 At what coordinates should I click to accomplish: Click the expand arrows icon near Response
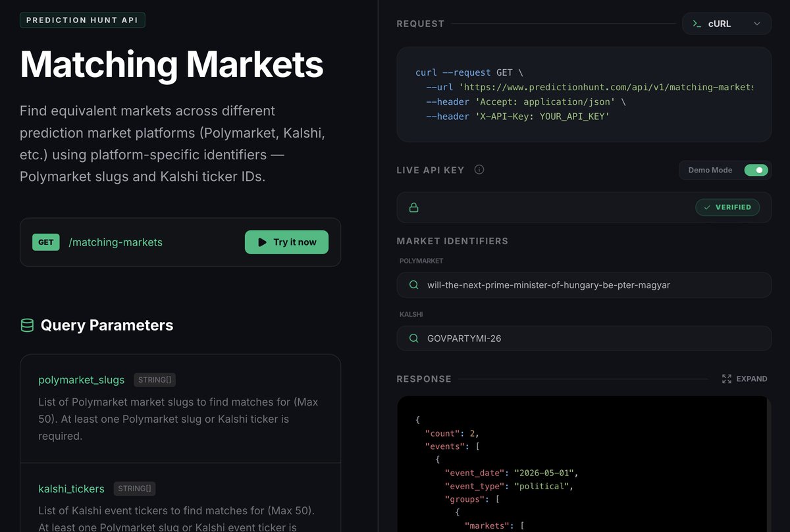[727, 379]
